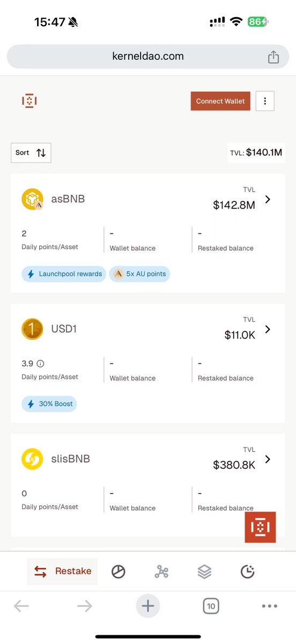The image size is (296, 644).
Task: Tap the 30% Boost tag
Action: pos(49,404)
